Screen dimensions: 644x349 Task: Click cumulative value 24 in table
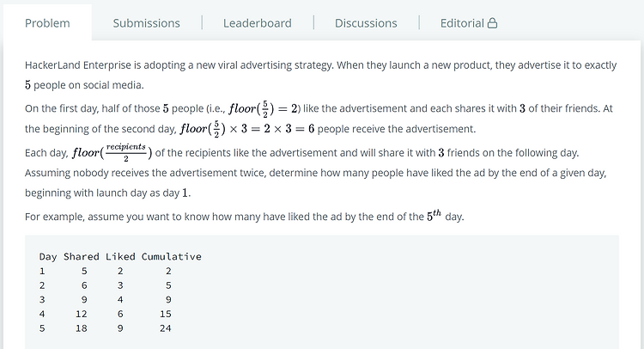pos(165,328)
